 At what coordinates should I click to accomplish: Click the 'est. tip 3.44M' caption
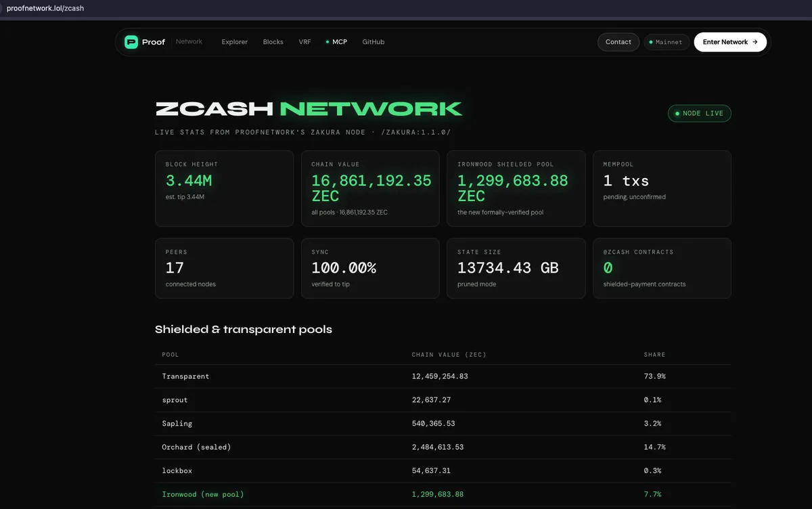point(185,197)
